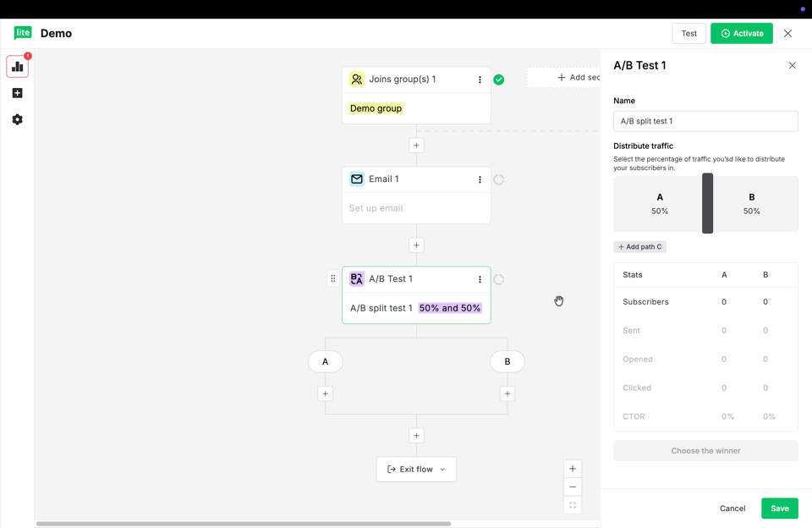Open A/B Test 1 three-dot menu
812x528 pixels.
tap(480, 279)
